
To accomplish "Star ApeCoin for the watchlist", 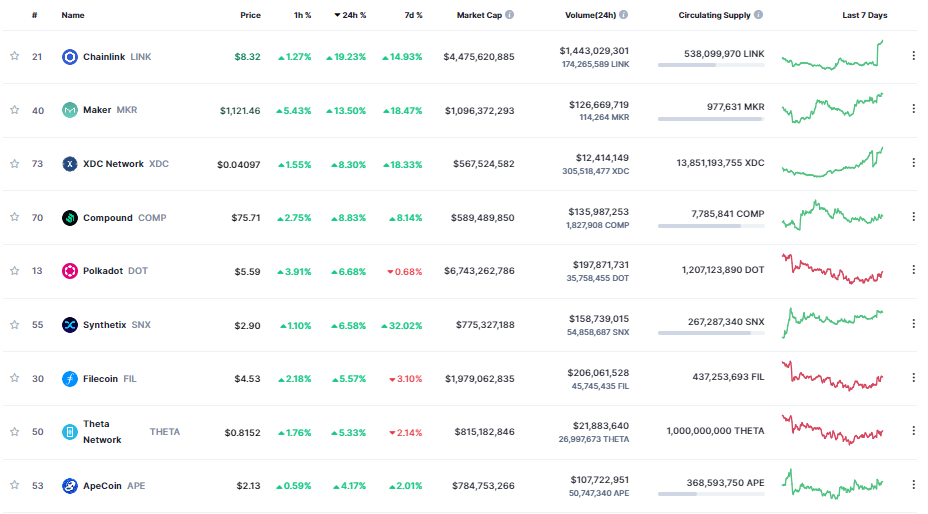I will [x=14, y=486].
